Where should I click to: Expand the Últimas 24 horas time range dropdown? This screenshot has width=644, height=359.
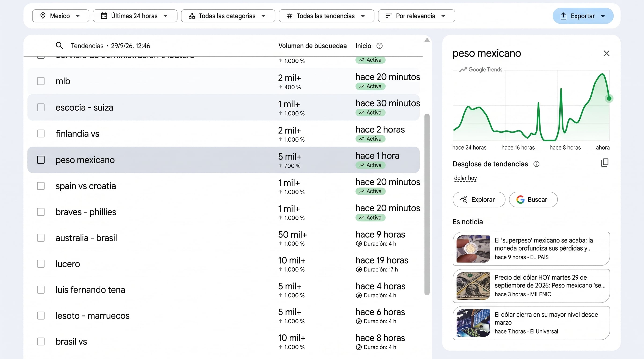pyautogui.click(x=135, y=16)
